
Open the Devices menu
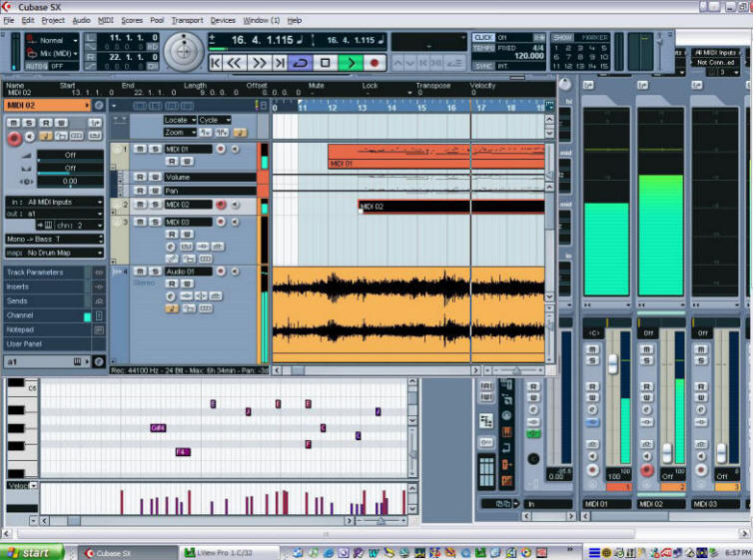pyautogui.click(x=223, y=20)
